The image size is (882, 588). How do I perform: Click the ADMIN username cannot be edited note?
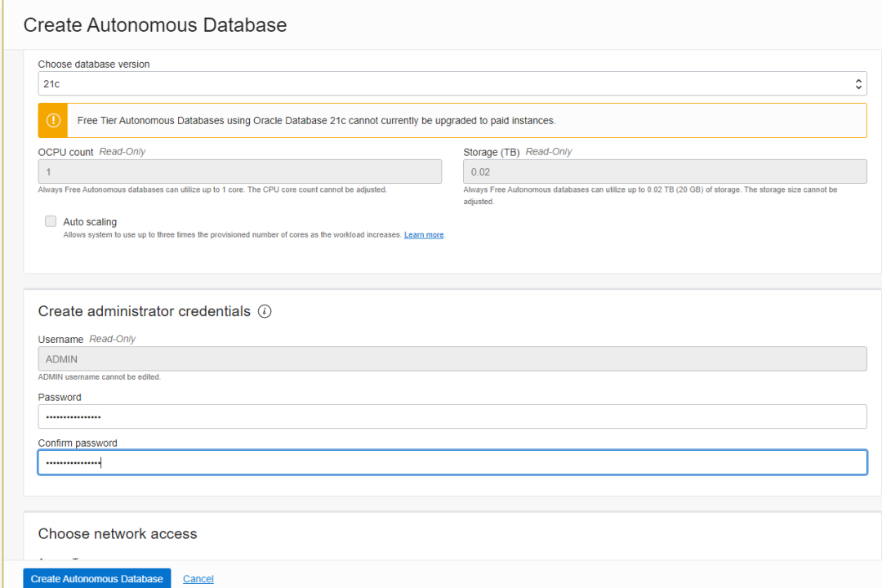pyautogui.click(x=100, y=377)
